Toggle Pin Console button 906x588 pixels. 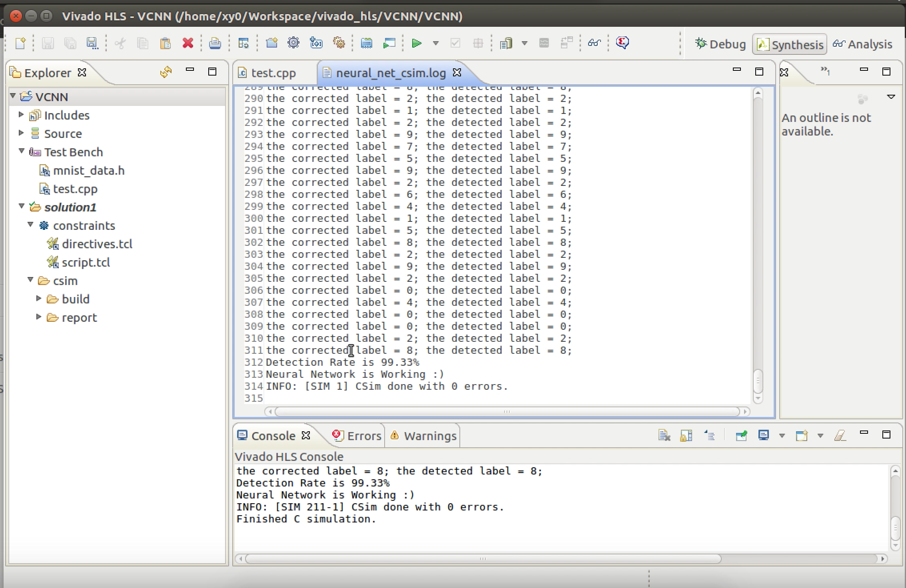(741, 435)
